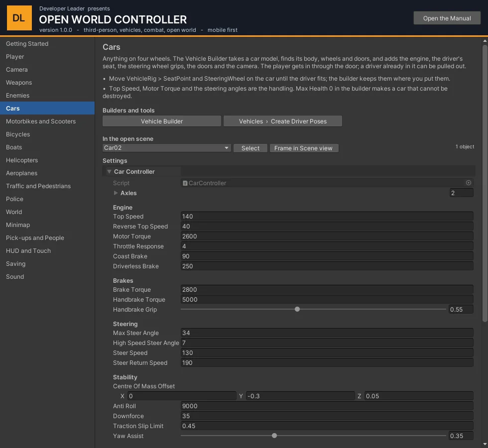Click the Throttle Response field
488x448 pixels.
[x=327, y=246]
